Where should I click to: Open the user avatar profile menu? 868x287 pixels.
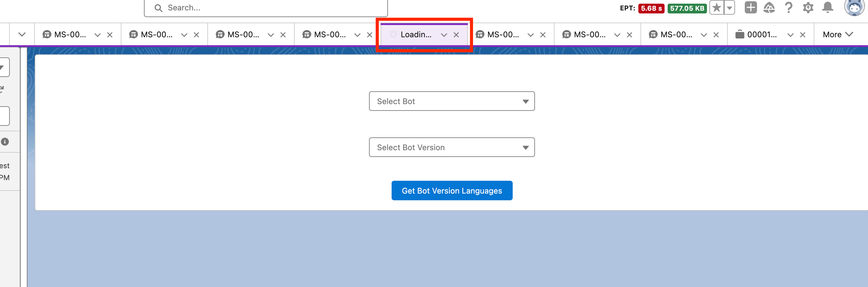854,7
